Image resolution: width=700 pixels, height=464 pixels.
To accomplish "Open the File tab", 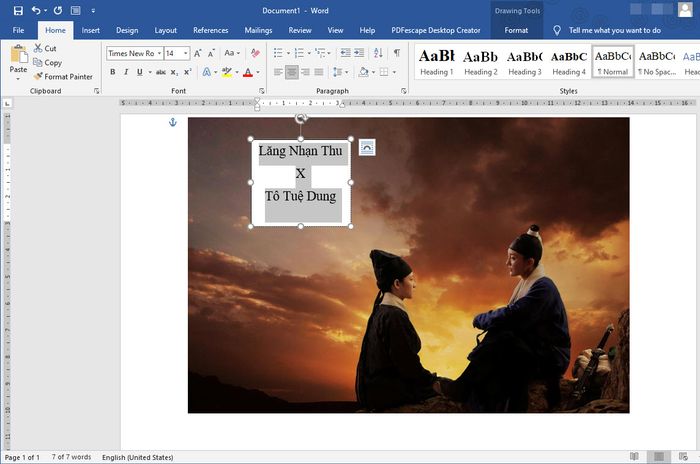I will (18, 30).
